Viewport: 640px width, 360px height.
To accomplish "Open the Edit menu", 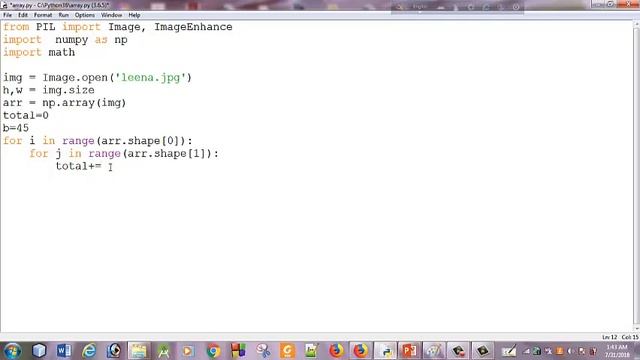I will coord(23,15).
